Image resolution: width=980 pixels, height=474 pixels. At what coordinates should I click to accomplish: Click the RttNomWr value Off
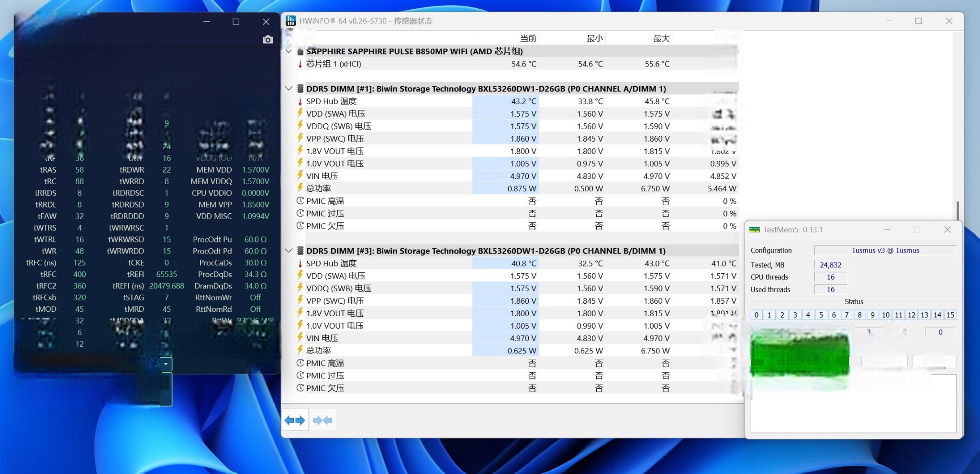pyautogui.click(x=256, y=298)
